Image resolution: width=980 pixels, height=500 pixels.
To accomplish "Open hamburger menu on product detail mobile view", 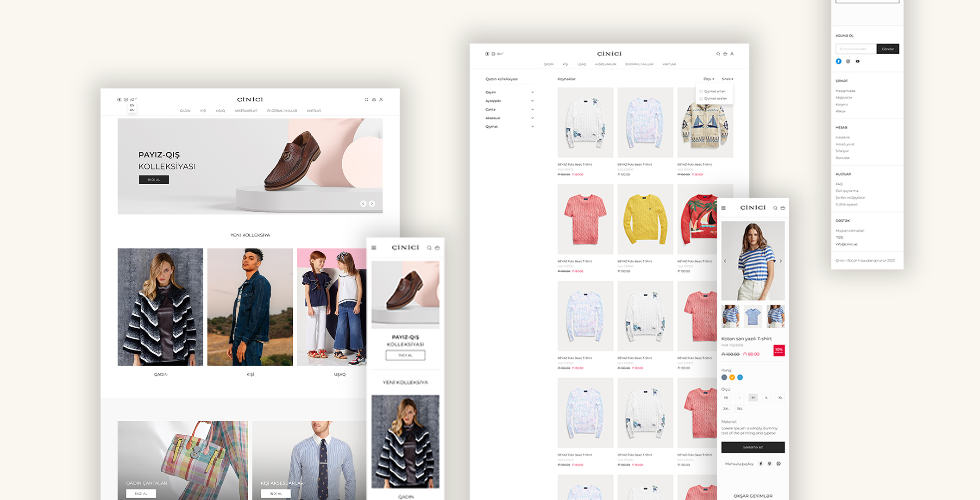I will (723, 208).
